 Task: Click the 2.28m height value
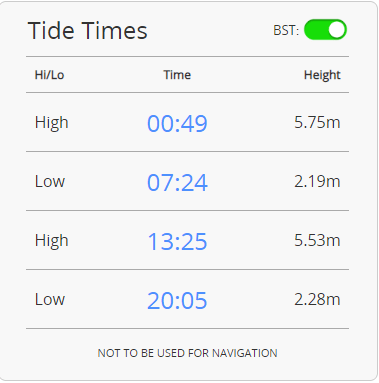(x=317, y=299)
